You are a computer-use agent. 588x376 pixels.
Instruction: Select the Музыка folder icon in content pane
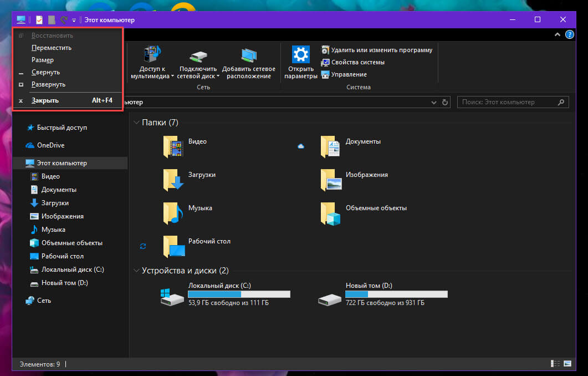point(173,213)
